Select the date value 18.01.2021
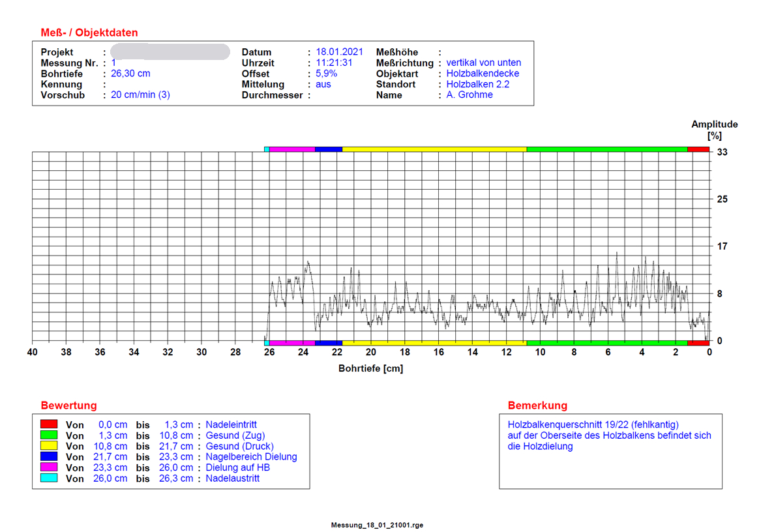This screenshot has width=761, height=532. pos(339,52)
